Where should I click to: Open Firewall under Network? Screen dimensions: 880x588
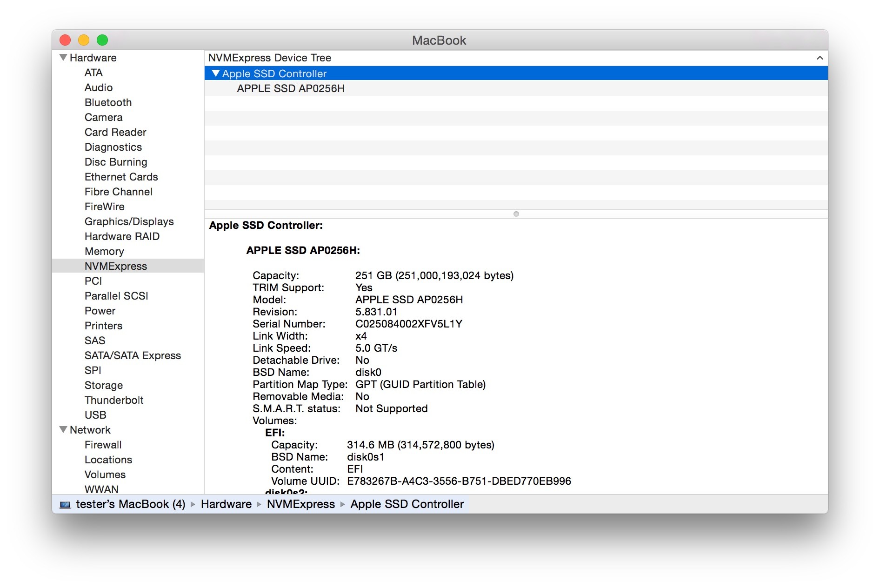(103, 445)
